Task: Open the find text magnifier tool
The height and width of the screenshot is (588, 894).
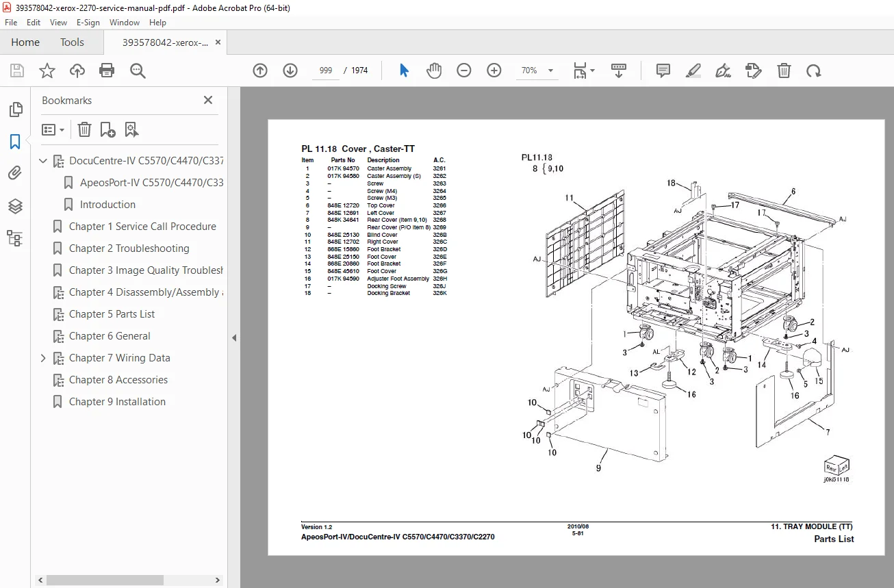Action: (138, 71)
